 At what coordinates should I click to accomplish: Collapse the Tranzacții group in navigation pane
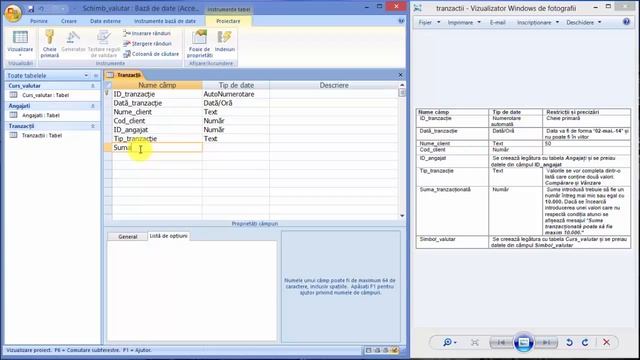pos(93,126)
